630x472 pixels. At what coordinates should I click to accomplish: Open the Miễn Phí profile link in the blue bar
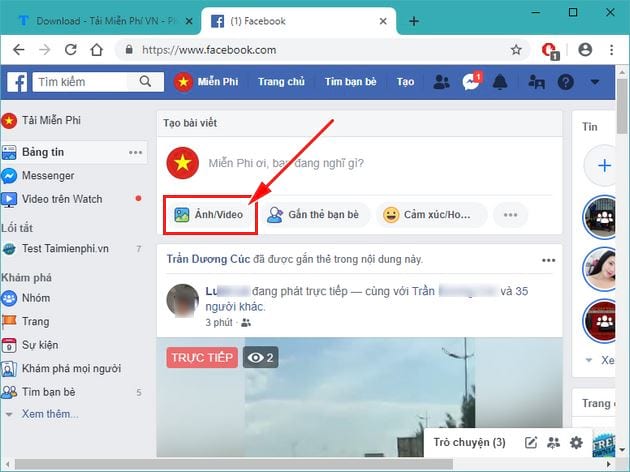click(x=206, y=82)
